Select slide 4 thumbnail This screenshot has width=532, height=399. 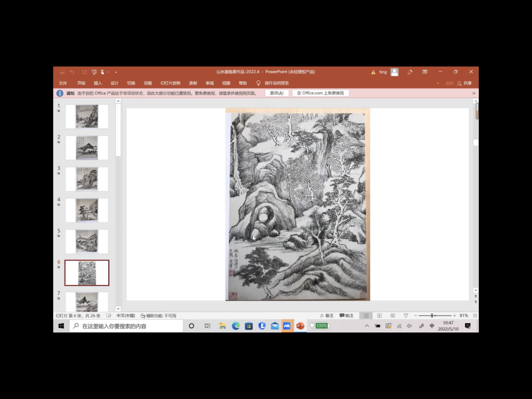(87, 210)
